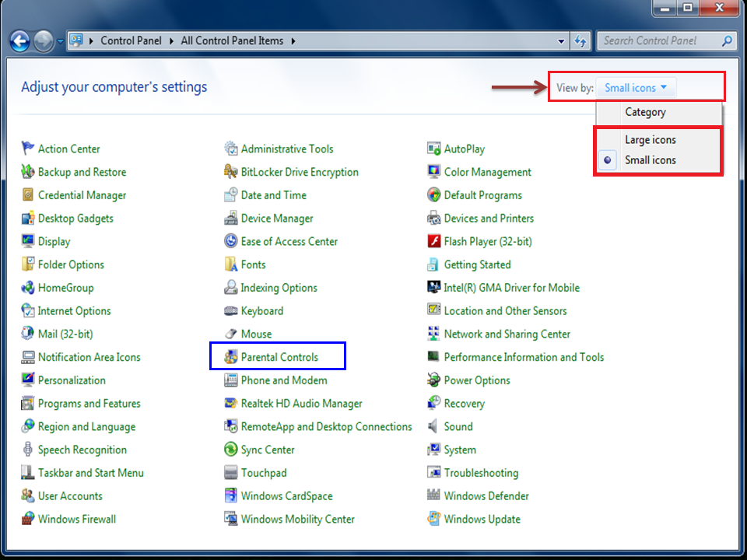Click the Credential Manager safe icon
This screenshot has width=747, height=560.
tap(28, 194)
